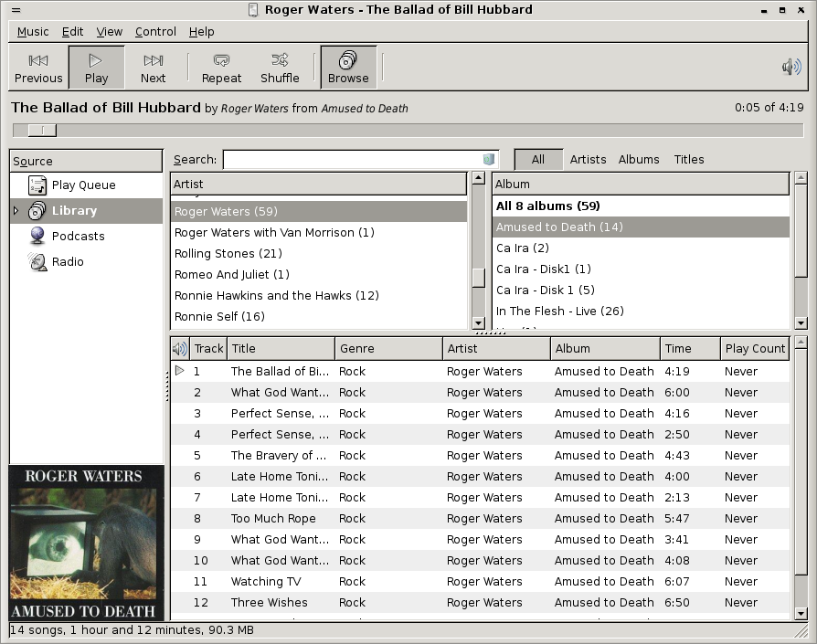This screenshot has width=817, height=644.
Task: Select album Ca Ira (2)
Action: tap(641, 248)
